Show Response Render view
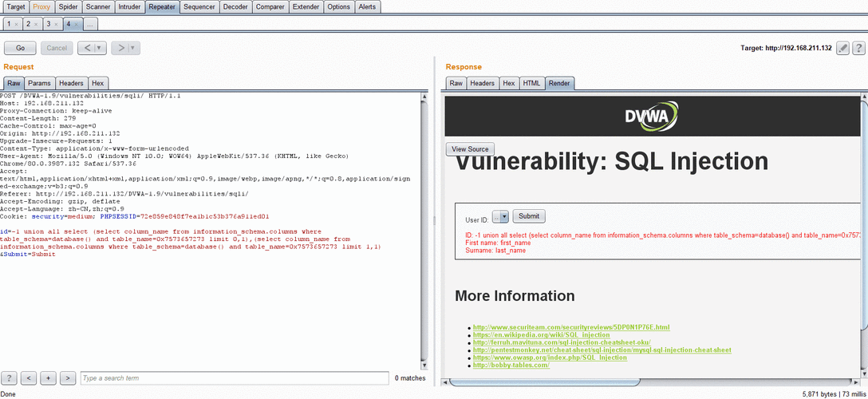This screenshot has width=868, height=399. click(x=559, y=83)
